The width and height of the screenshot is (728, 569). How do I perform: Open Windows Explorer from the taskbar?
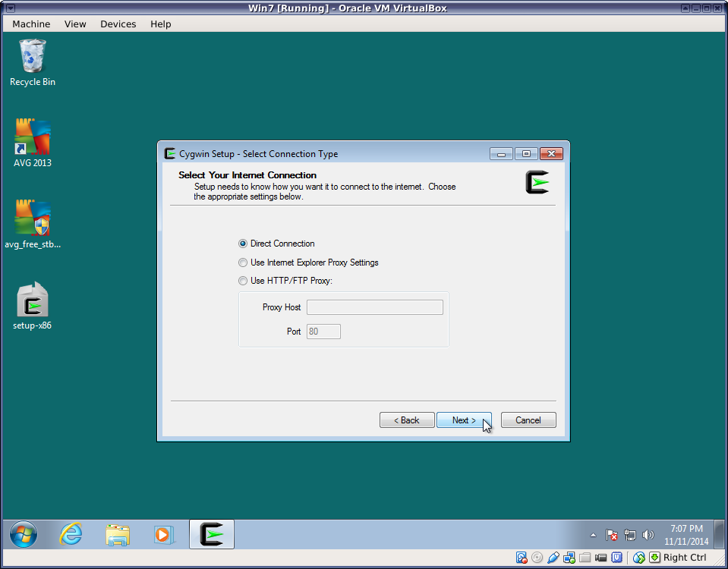118,535
